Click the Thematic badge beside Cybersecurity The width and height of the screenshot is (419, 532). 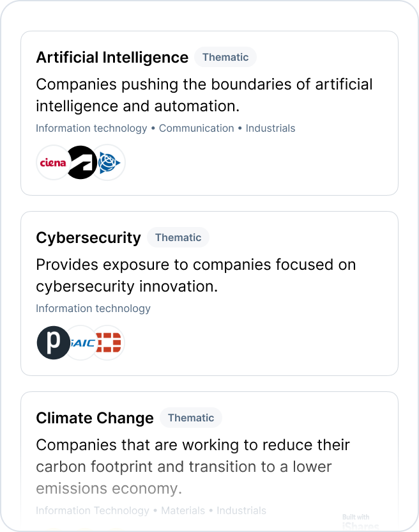(178, 237)
